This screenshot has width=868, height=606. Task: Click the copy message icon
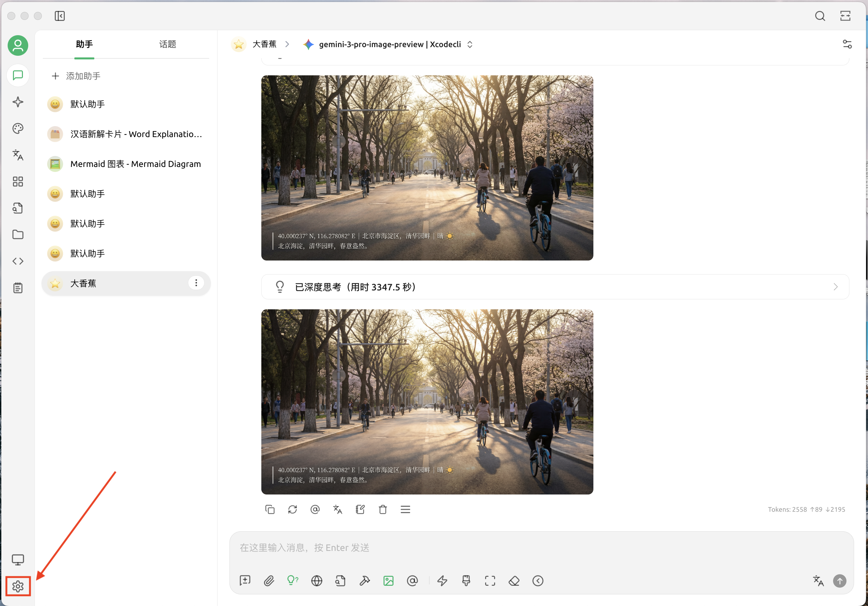coord(270,509)
